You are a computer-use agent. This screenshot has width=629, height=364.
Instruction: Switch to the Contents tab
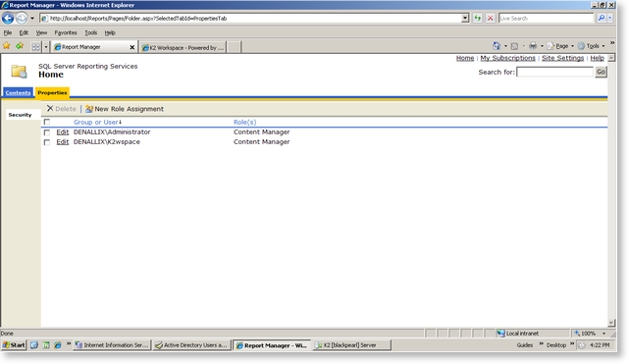(x=18, y=92)
